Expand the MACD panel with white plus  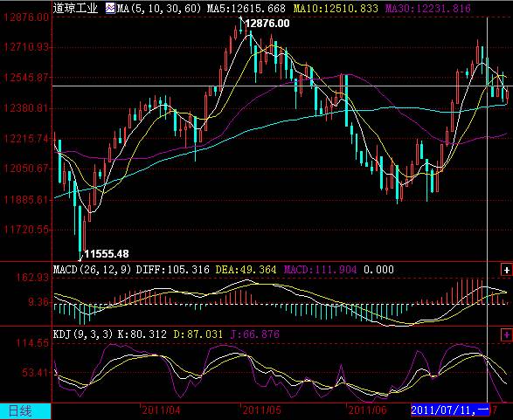[507, 270]
